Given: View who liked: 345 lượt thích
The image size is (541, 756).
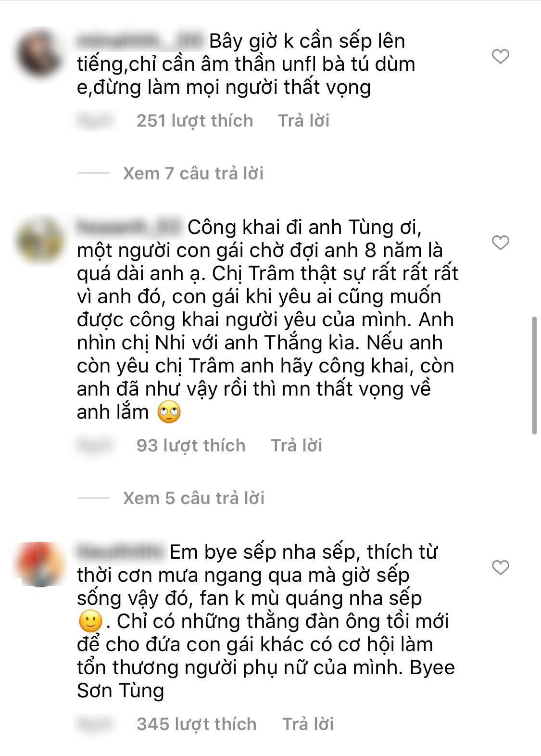Looking at the screenshot, I should tap(197, 724).
